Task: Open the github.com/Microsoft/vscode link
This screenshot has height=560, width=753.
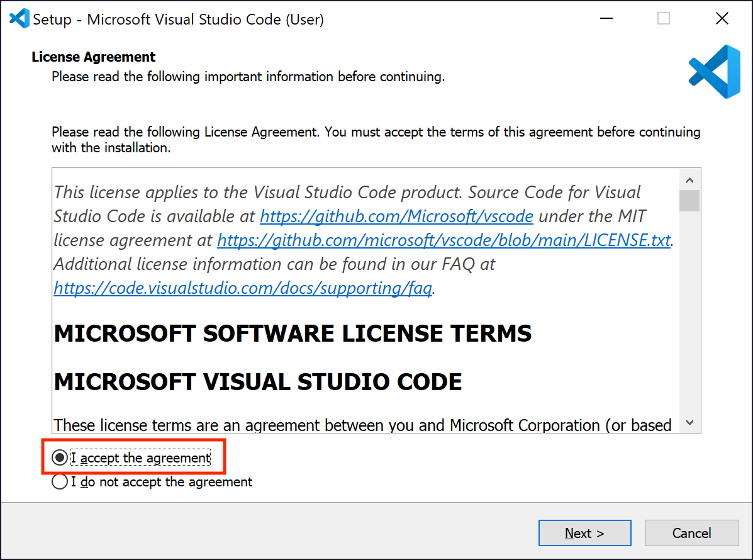Action: coord(396,216)
